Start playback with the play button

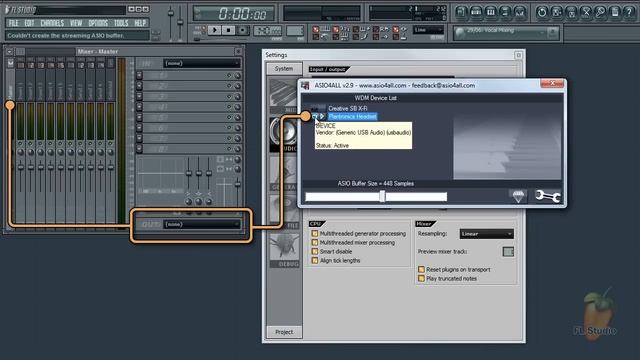[x=214, y=30]
